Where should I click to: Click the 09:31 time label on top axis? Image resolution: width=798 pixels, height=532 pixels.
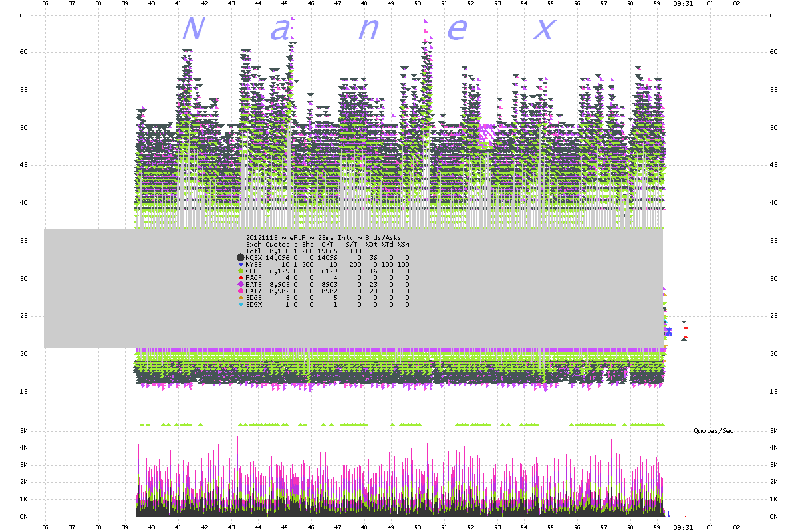pyautogui.click(x=682, y=3)
